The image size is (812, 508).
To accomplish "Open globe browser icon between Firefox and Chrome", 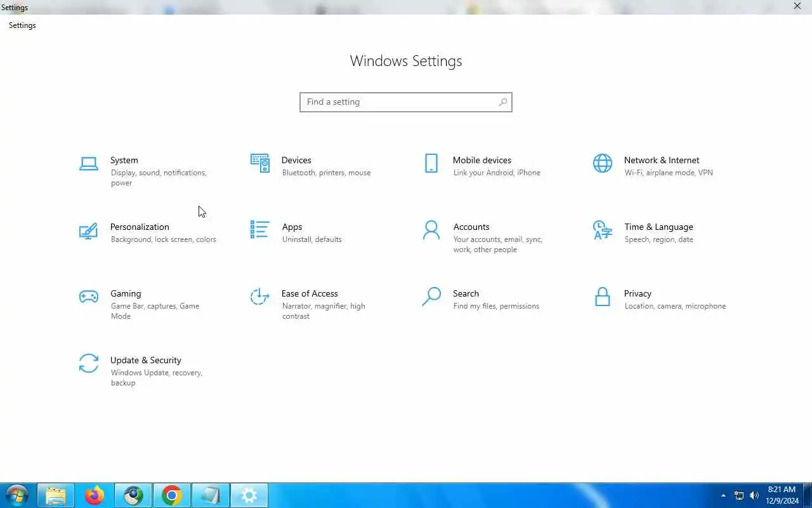I will click(x=133, y=495).
